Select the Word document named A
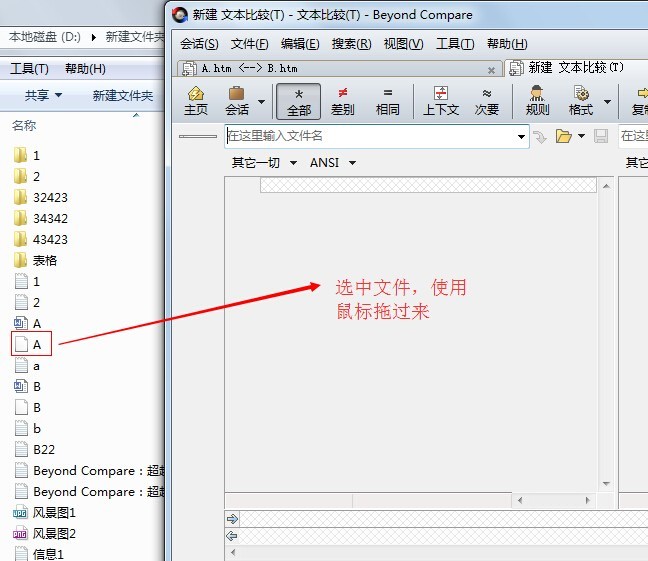Screen dimensions: 648x561 click(28, 323)
